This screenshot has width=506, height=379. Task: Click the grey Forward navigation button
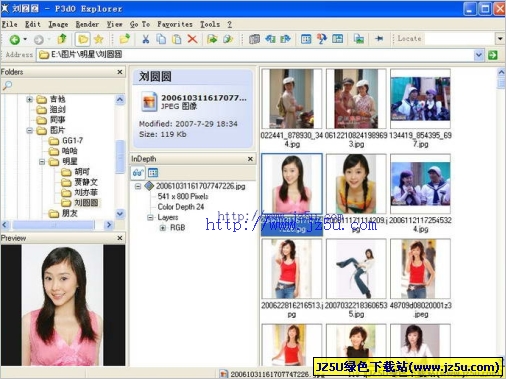coord(39,40)
